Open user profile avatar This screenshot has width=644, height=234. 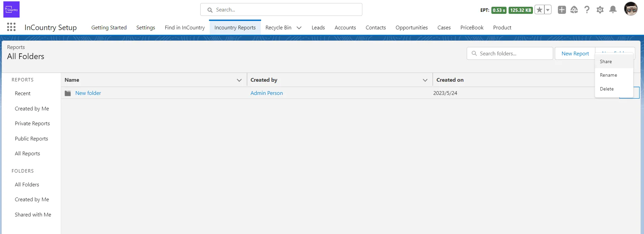click(x=630, y=9)
